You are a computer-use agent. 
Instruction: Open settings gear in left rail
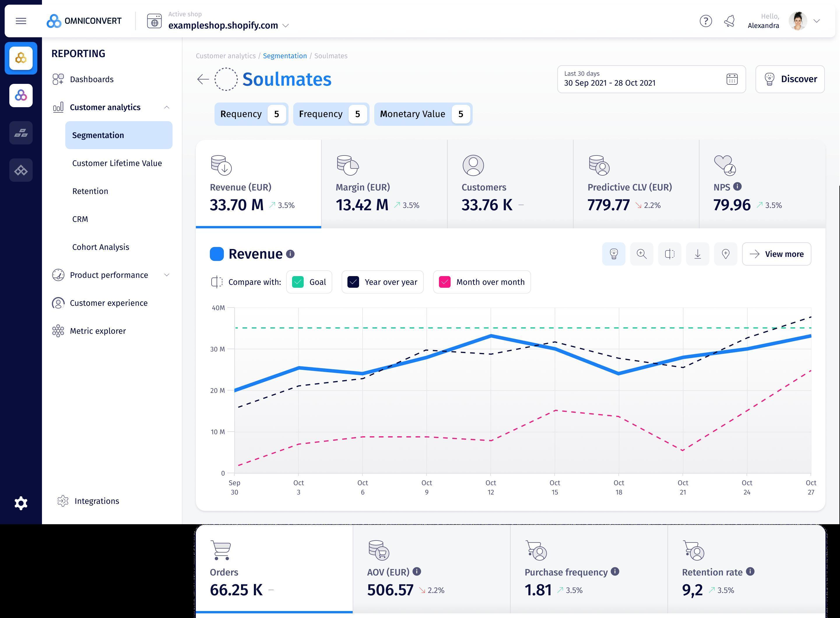point(21,503)
